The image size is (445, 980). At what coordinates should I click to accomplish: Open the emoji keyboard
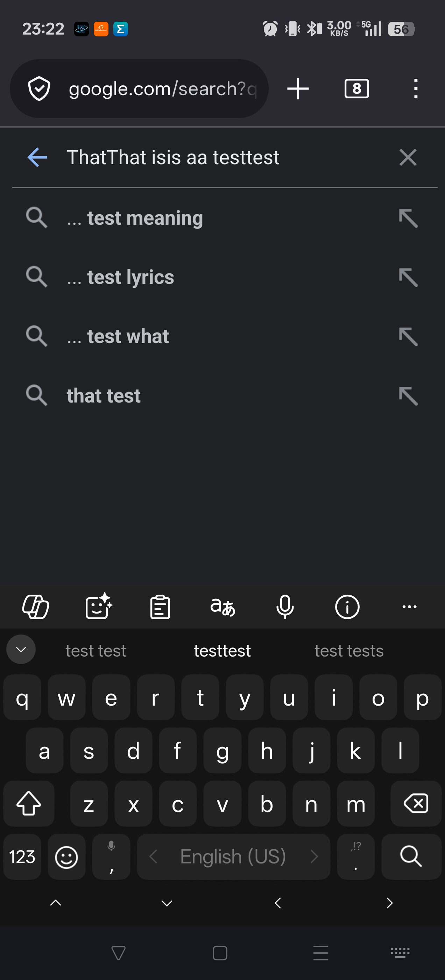tap(66, 857)
